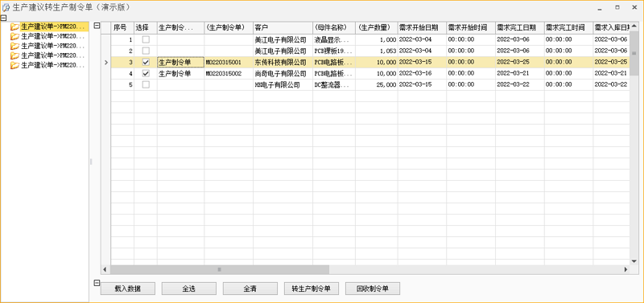644x303 pixels.
Task: Click the 生产制令单 cell in row 4
Action: (180, 73)
